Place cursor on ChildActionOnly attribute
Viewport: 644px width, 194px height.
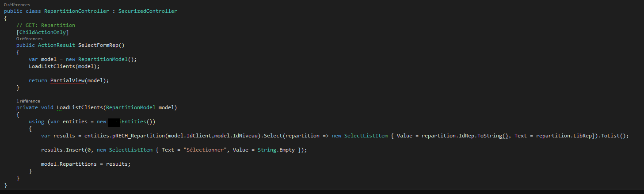pyautogui.click(x=43, y=32)
